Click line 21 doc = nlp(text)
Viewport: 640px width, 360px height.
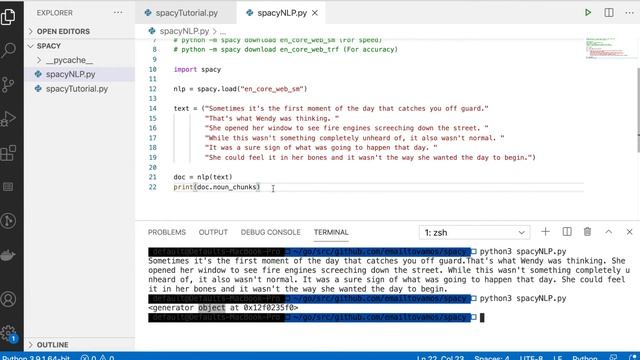coord(203,177)
